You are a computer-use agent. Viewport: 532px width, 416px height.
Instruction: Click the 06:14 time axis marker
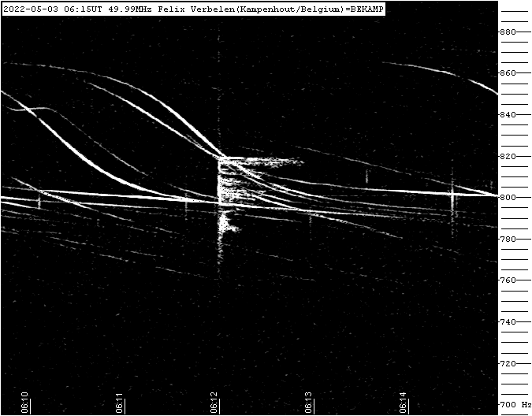(403, 403)
